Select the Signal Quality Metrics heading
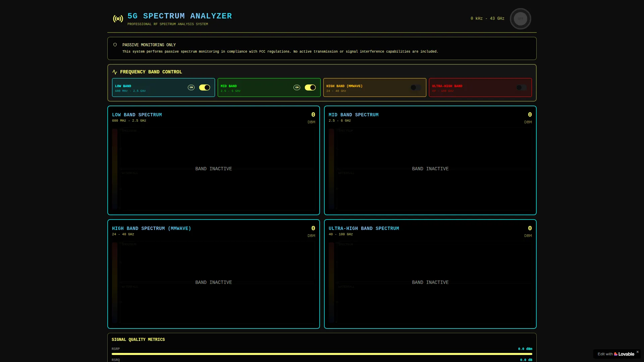 [x=138, y=340]
